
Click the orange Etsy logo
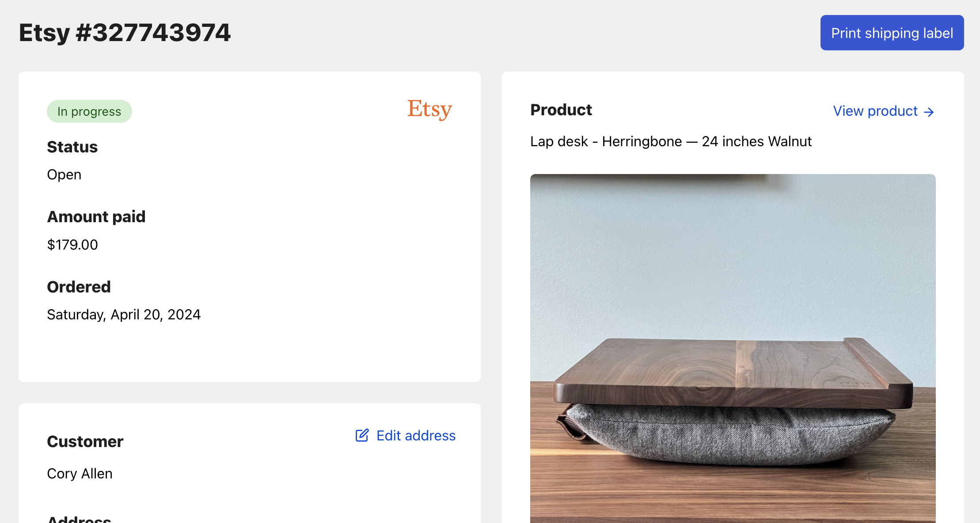(429, 109)
